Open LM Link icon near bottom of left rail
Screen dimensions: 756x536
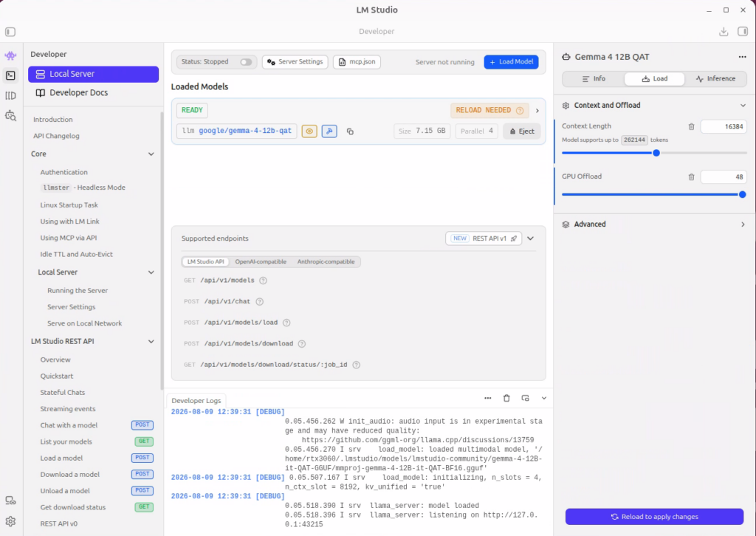[10, 501]
